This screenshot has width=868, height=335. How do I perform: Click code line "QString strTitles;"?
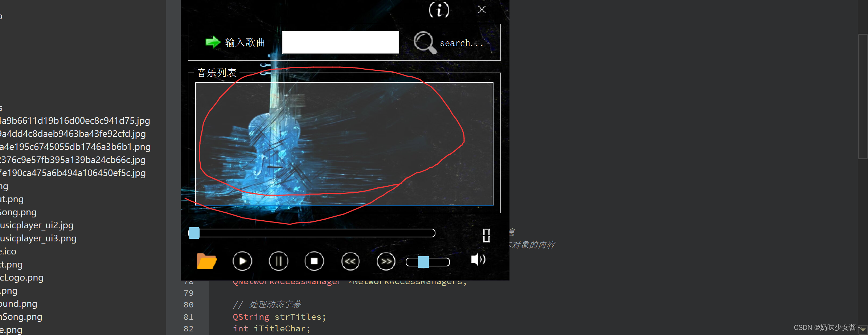click(279, 317)
